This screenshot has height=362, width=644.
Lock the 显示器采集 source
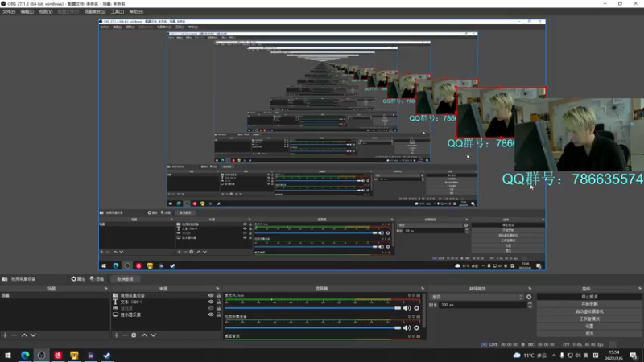[218, 315]
